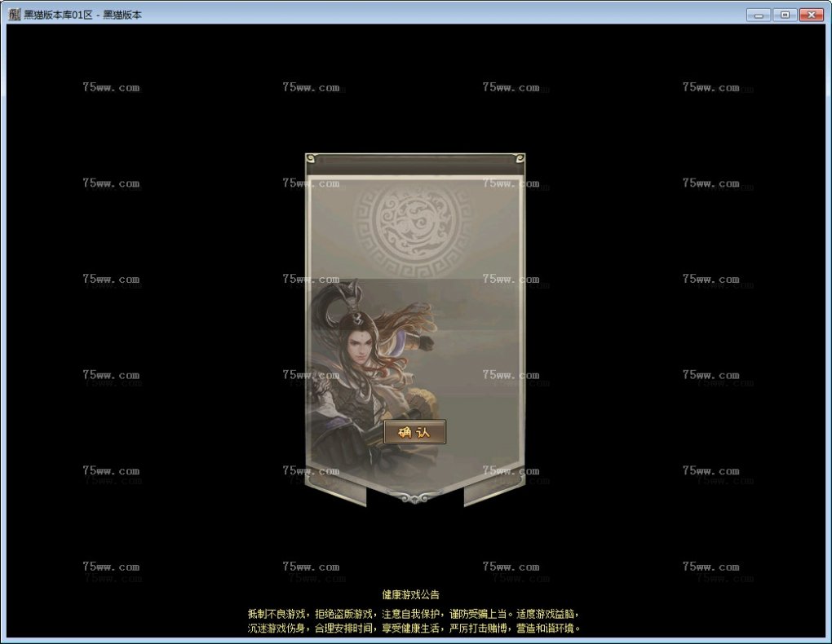The image size is (832, 644).
Task: Minimize the 黑猫版本 game window
Action: [759, 15]
